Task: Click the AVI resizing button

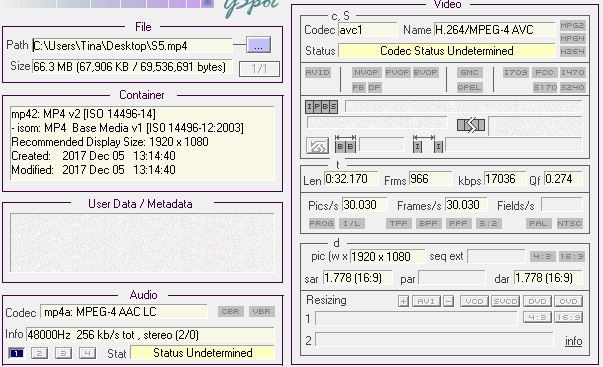Action: click(x=426, y=301)
